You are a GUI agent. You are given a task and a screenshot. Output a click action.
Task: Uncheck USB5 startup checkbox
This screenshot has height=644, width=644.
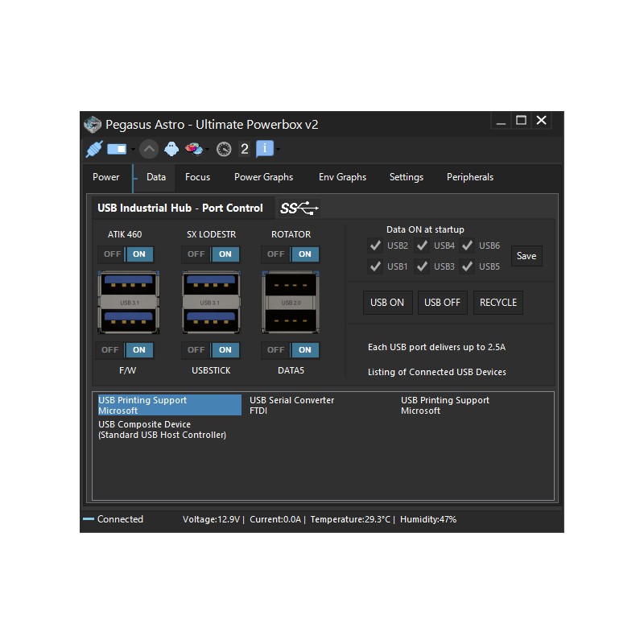click(x=467, y=266)
